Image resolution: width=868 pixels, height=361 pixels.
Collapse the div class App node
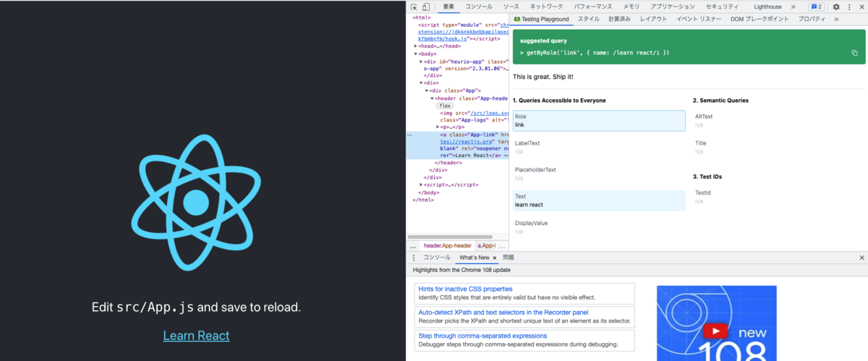(x=427, y=90)
